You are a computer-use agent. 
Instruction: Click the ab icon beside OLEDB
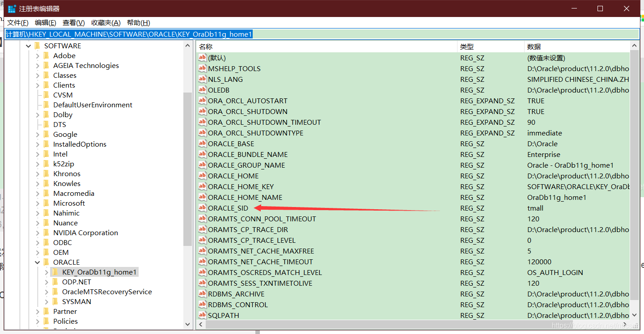(x=203, y=90)
